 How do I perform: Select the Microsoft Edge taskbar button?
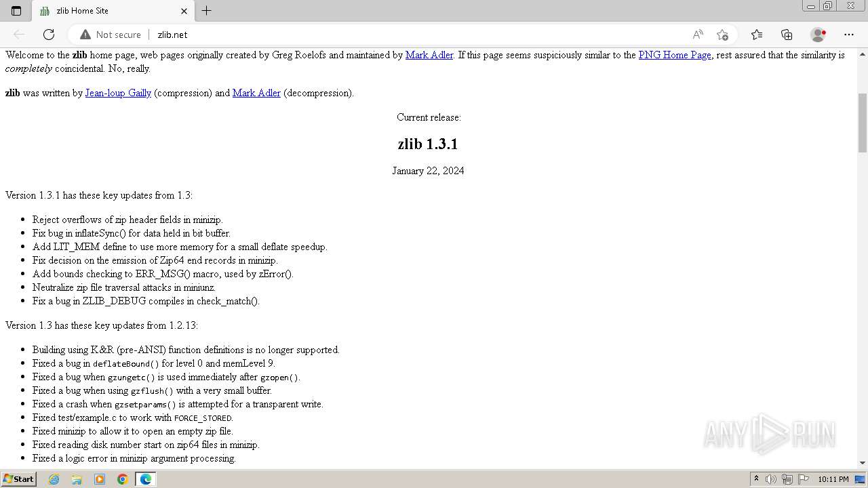(x=146, y=479)
